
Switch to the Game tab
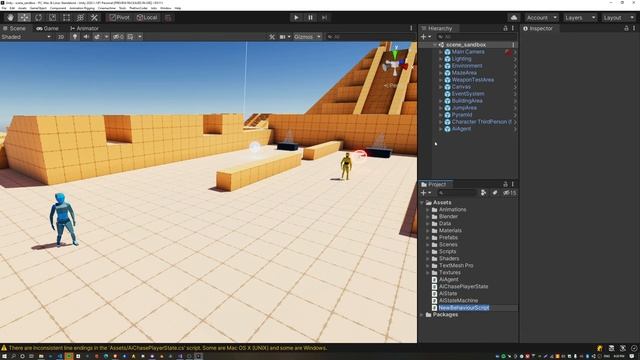tap(47, 28)
